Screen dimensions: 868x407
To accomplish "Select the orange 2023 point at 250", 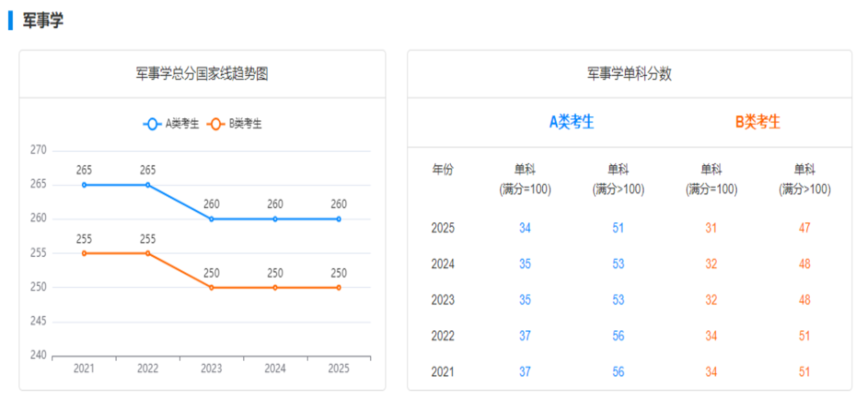I will click(x=211, y=288).
